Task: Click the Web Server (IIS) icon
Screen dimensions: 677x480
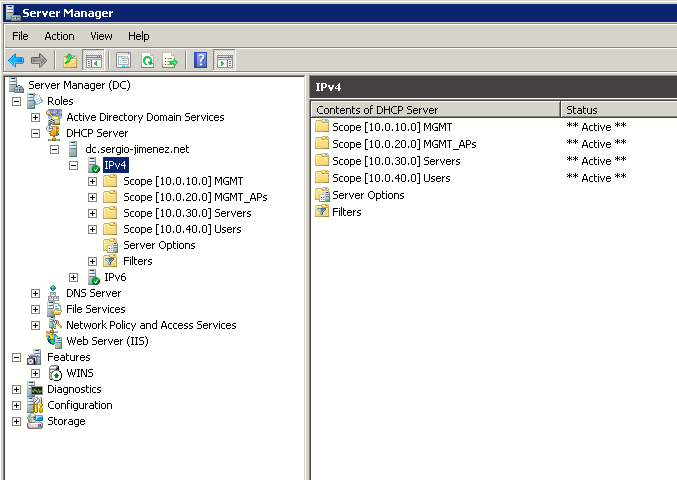Action: pyautogui.click(x=54, y=340)
